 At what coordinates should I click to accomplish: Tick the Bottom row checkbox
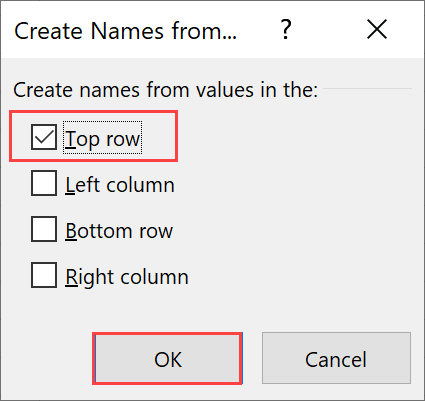click(x=44, y=229)
